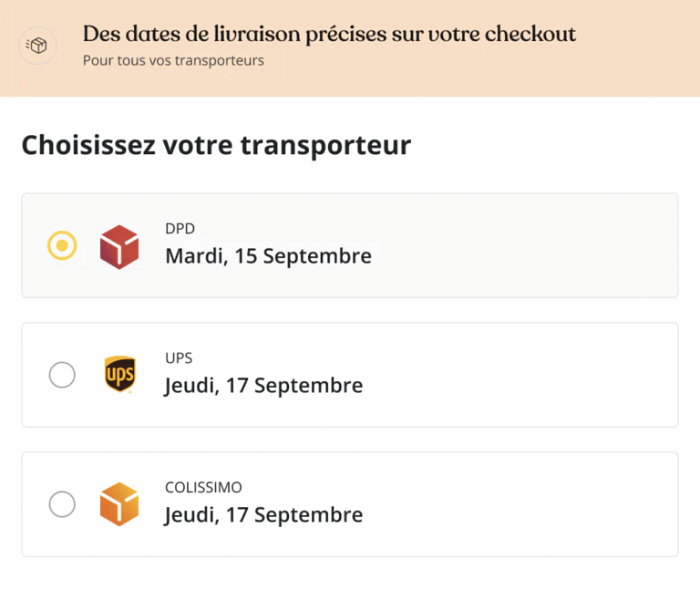Pick the Colissimo radio button

(62, 504)
